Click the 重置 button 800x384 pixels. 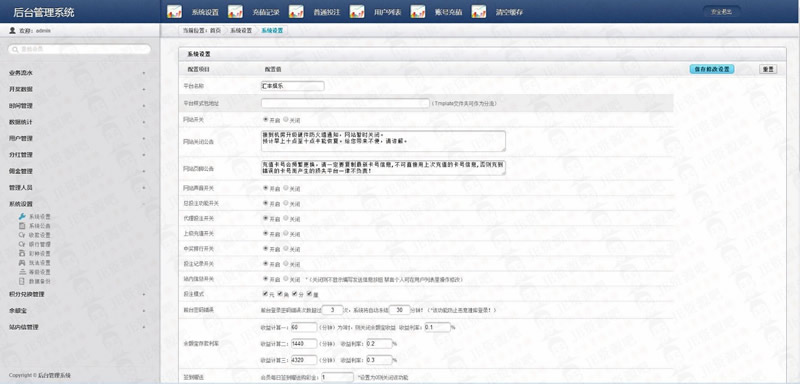pos(768,69)
